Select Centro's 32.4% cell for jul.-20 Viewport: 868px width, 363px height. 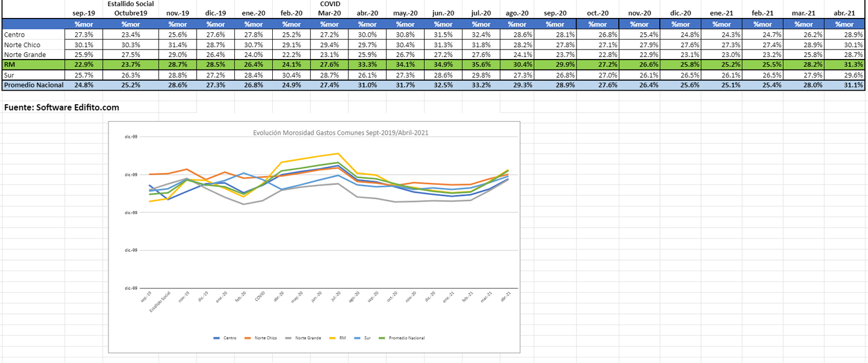[x=481, y=35]
